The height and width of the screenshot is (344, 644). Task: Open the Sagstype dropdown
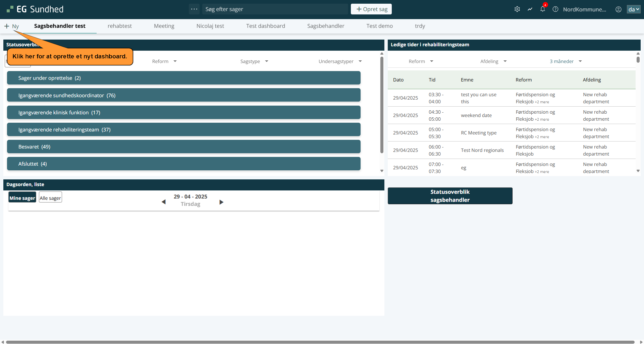(x=254, y=61)
